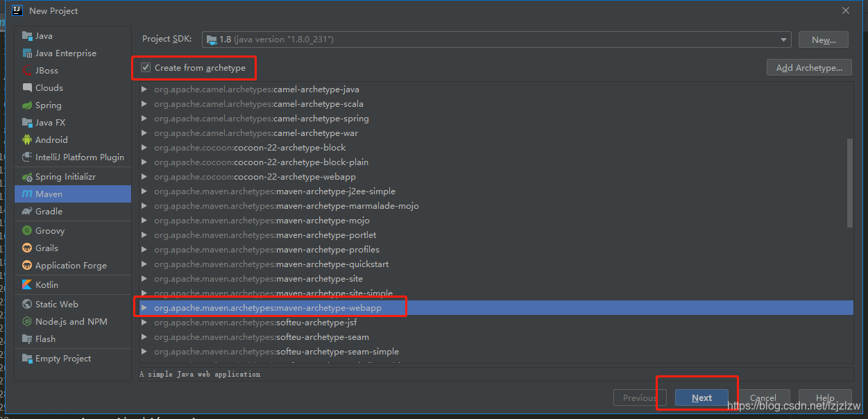The image size is (868, 419).
Task: Click the Groovy 'G' icon
Action: tap(27, 231)
